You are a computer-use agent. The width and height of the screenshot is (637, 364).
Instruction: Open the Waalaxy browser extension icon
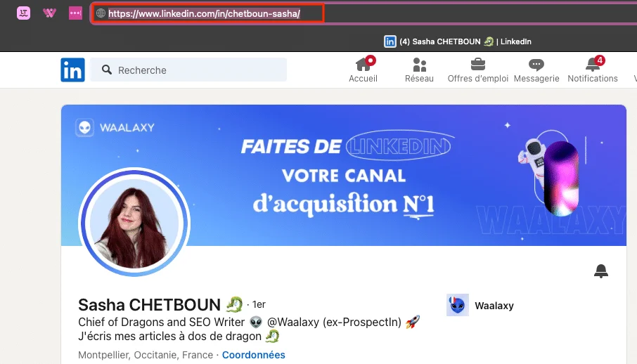pyautogui.click(x=49, y=13)
